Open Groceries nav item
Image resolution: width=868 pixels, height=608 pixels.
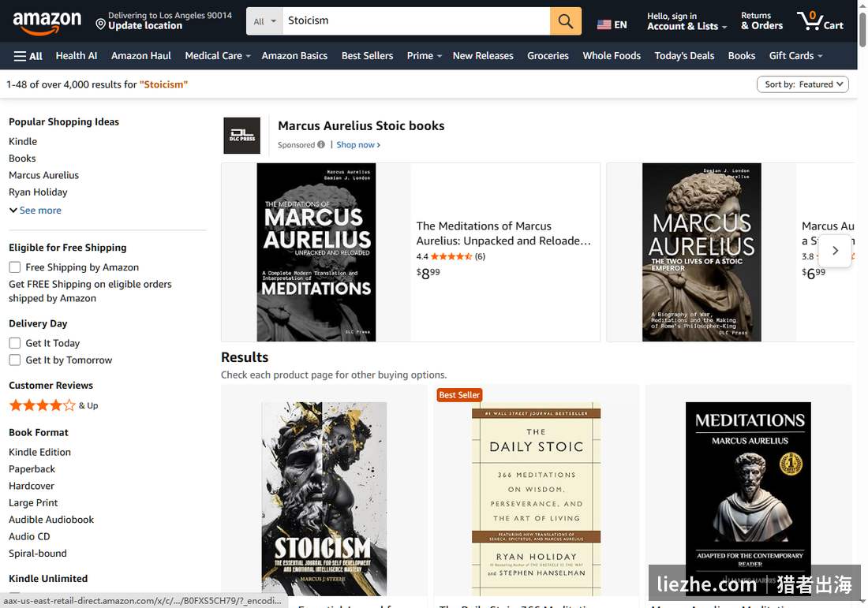pyautogui.click(x=548, y=56)
